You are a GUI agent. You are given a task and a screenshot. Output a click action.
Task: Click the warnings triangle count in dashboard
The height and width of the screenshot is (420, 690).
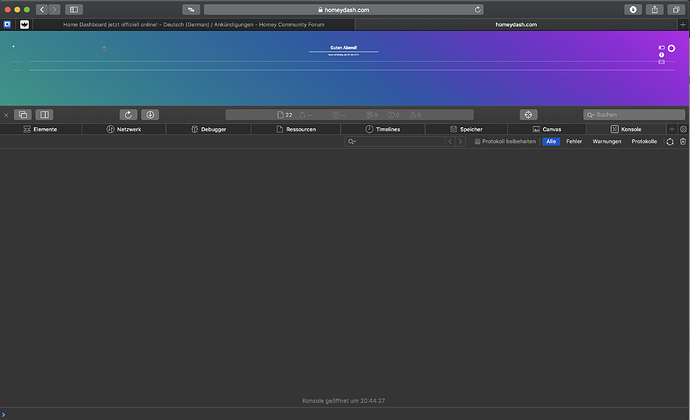click(415, 114)
